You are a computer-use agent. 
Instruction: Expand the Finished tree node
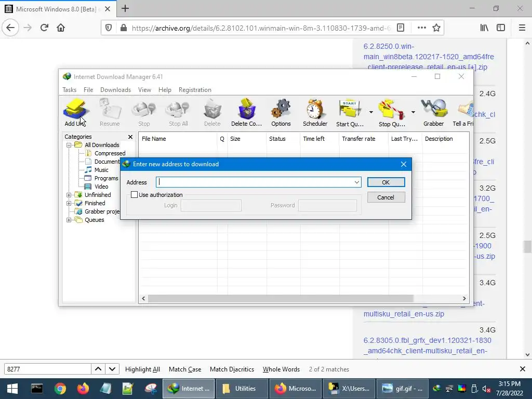pos(69,203)
